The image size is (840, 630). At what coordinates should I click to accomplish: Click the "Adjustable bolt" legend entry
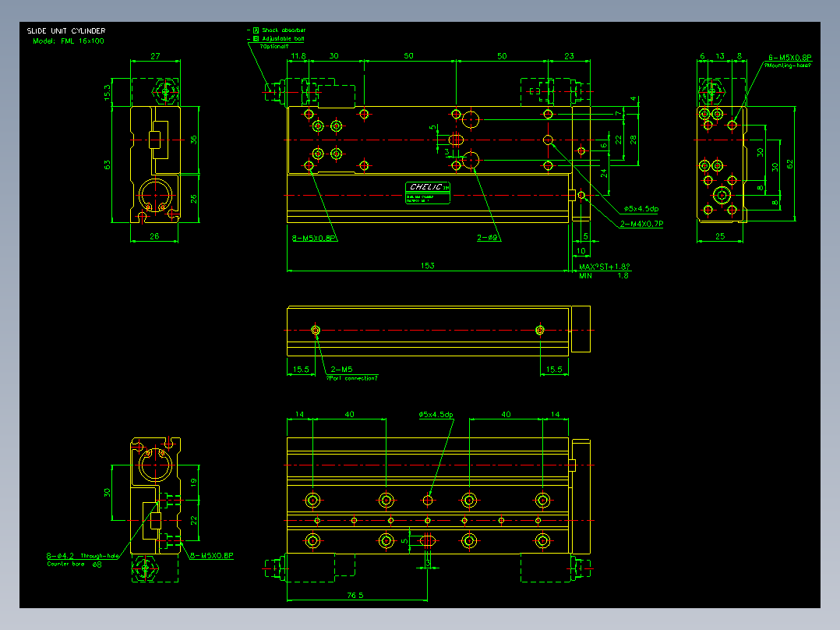(283, 39)
